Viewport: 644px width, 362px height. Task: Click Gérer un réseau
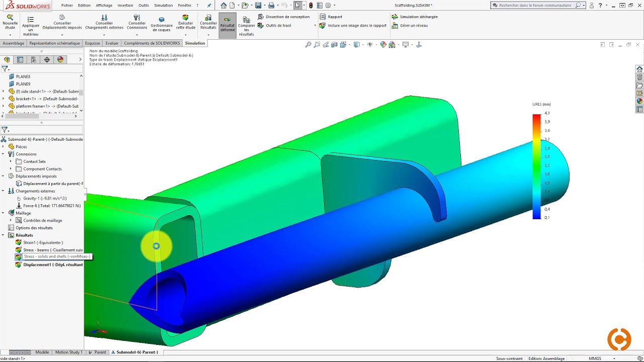[410, 25]
